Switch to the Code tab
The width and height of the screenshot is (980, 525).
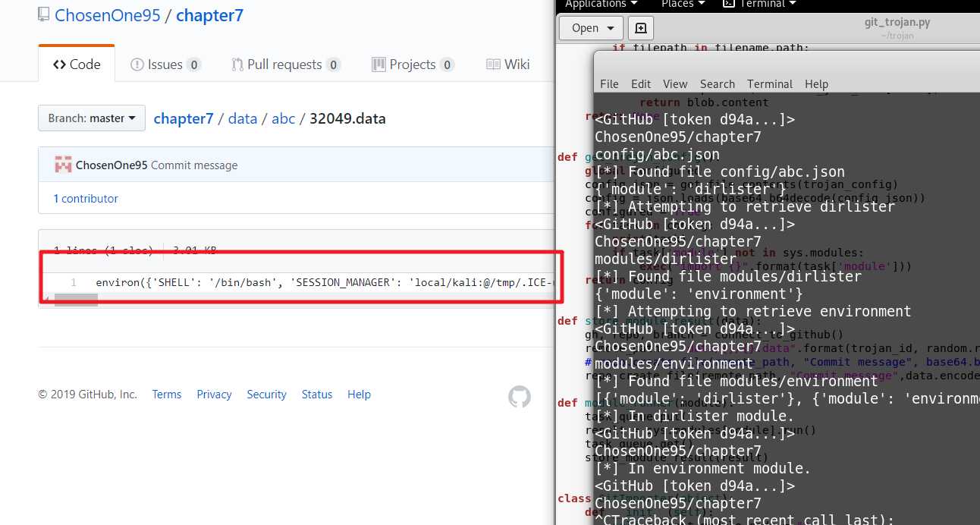pos(77,64)
